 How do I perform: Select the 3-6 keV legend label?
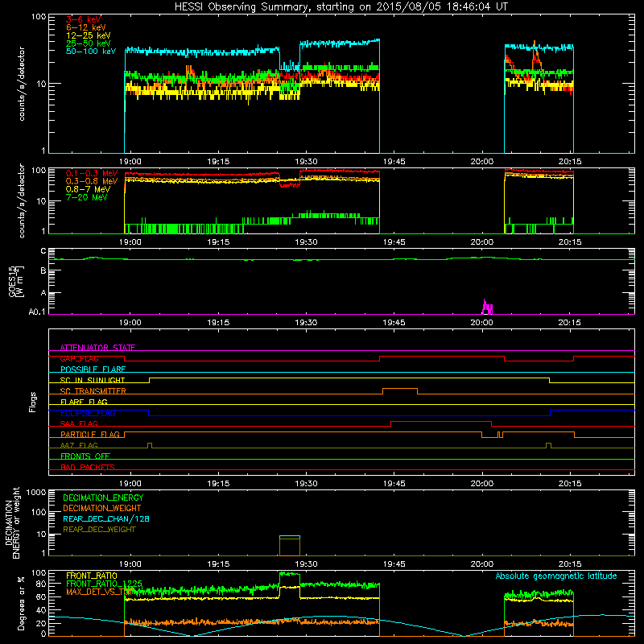[83, 19]
